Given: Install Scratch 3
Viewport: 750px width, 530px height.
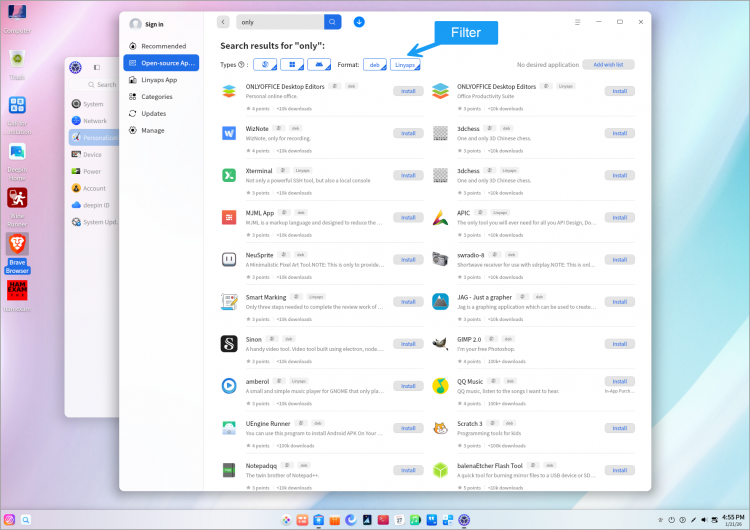Looking at the screenshot, I should (x=619, y=428).
